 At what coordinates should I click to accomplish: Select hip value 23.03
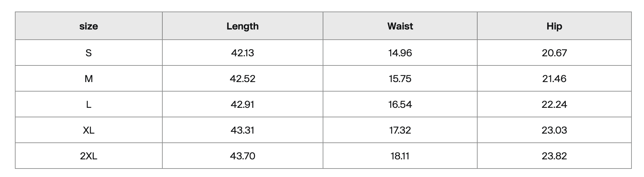[554, 130]
